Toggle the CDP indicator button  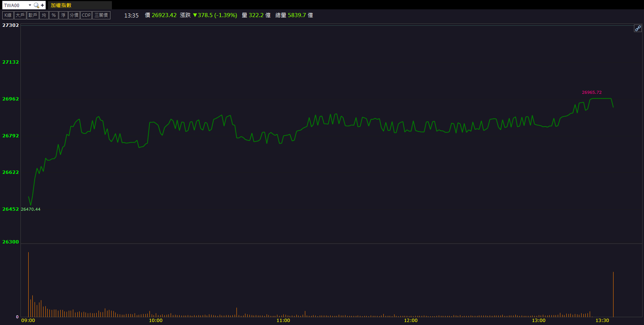(86, 15)
